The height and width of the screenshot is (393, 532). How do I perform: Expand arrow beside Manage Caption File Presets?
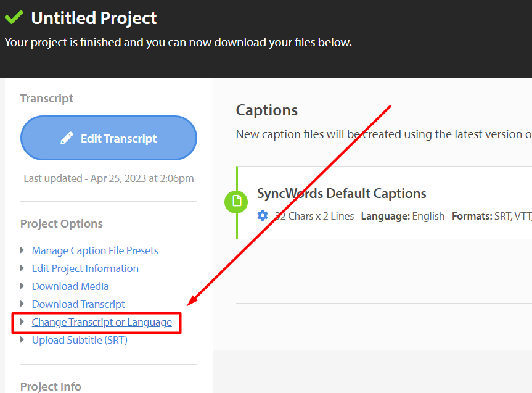(x=22, y=250)
